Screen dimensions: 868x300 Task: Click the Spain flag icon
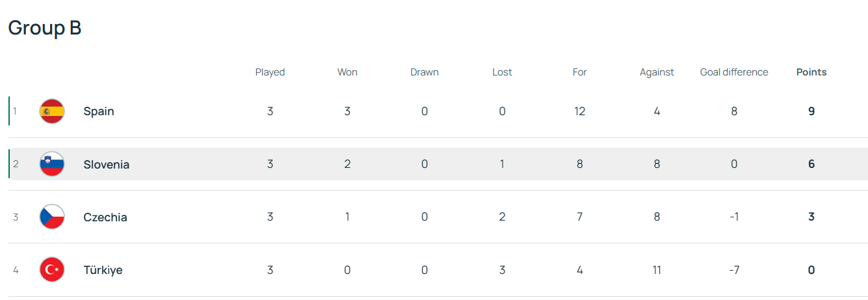(52, 111)
